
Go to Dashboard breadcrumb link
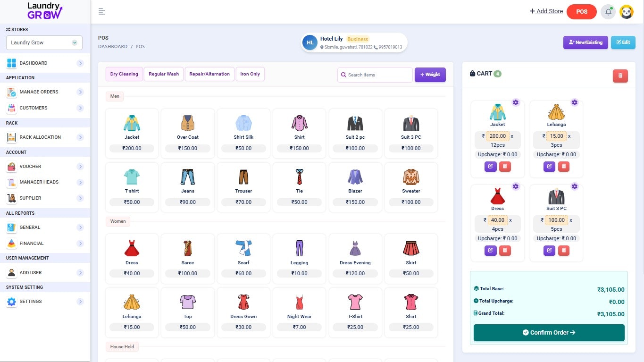[113, 47]
